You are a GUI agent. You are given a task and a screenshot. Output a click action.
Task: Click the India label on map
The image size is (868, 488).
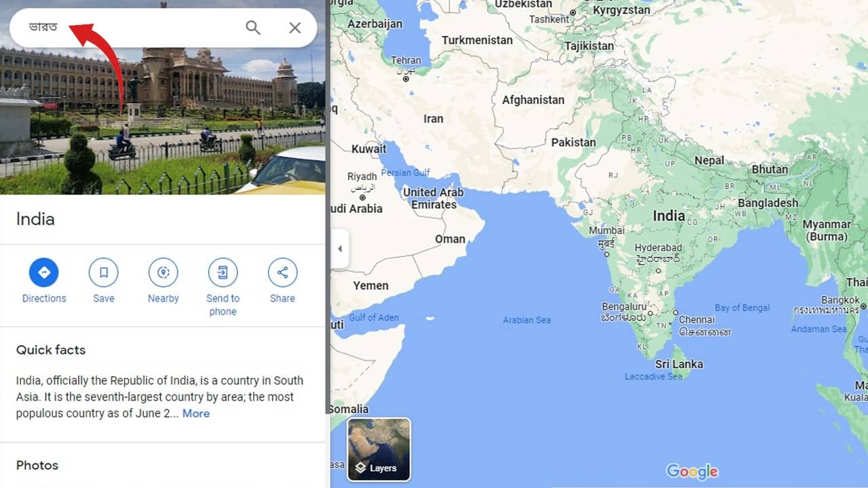click(x=669, y=216)
